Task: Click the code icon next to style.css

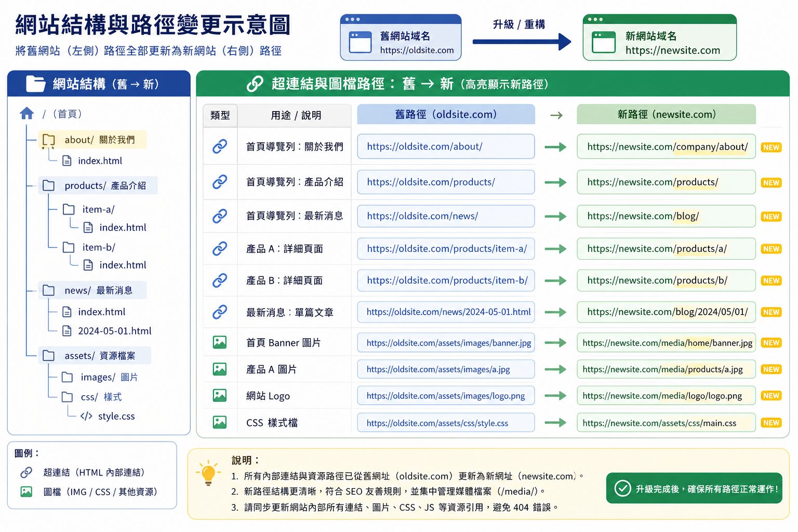Action: (86, 416)
